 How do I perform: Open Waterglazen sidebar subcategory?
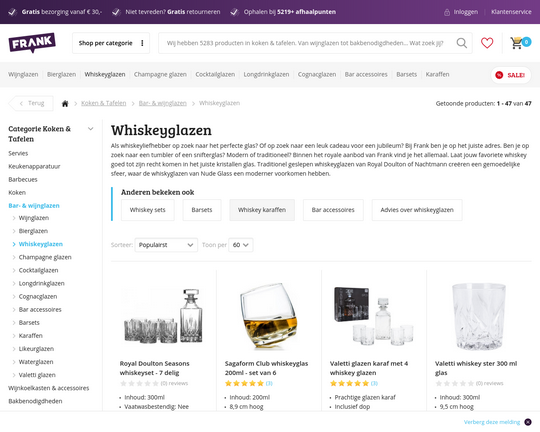coord(36,362)
